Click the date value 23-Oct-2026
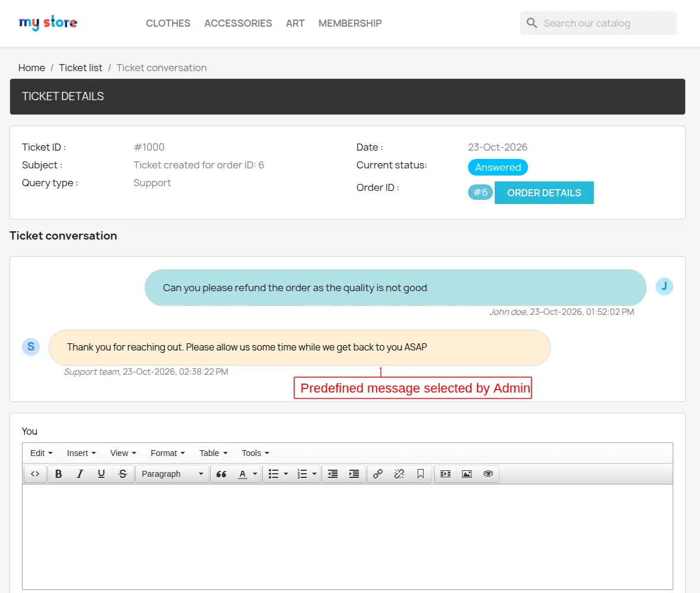Image resolution: width=700 pixels, height=593 pixels. pos(497,147)
